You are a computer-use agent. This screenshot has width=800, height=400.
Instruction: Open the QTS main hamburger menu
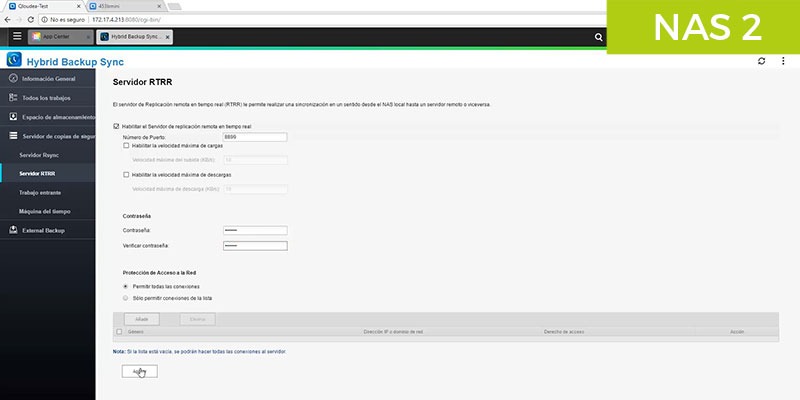pos(17,36)
